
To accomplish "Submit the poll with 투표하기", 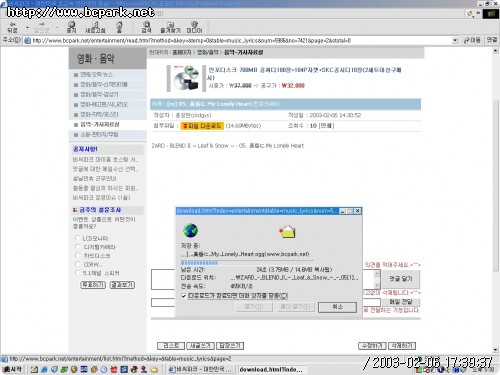I will [93, 285].
